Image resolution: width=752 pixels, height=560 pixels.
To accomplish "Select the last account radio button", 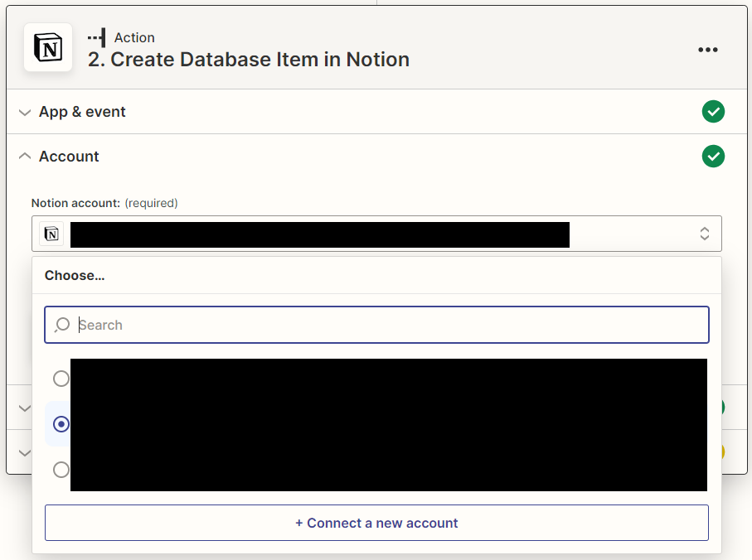I will click(x=61, y=470).
